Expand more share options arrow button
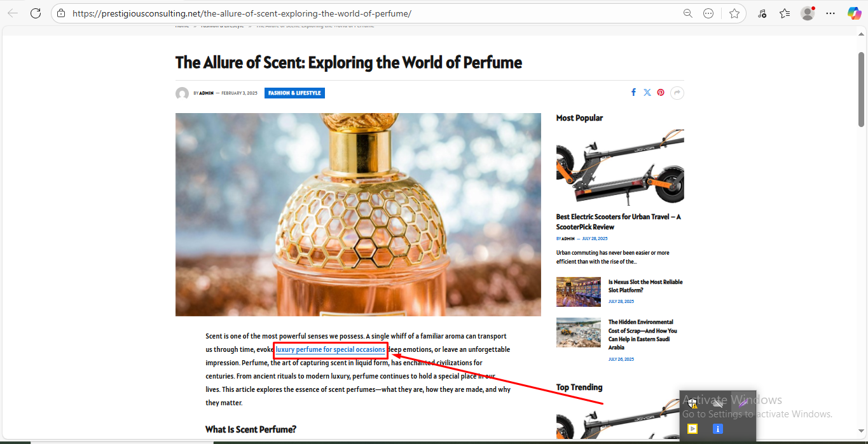The image size is (868, 444). pos(677,93)
